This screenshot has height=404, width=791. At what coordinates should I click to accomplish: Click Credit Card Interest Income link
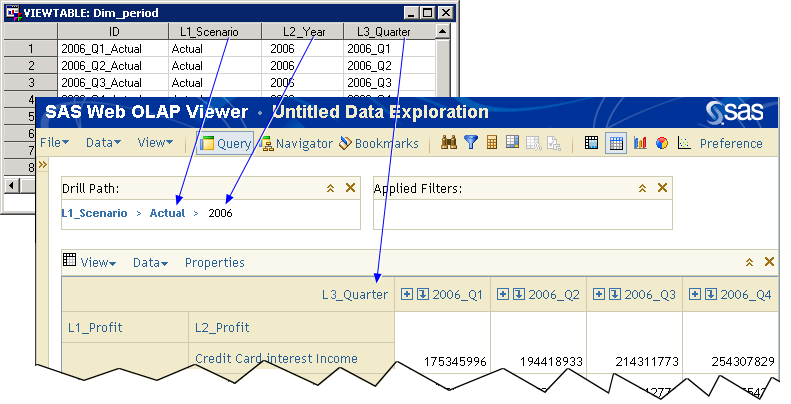coord(276,359)
